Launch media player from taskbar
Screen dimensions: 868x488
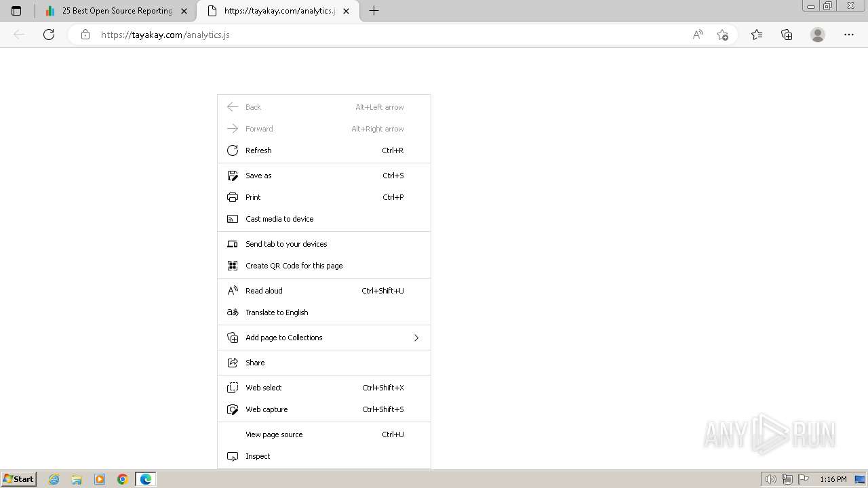(x=100, y=479)
